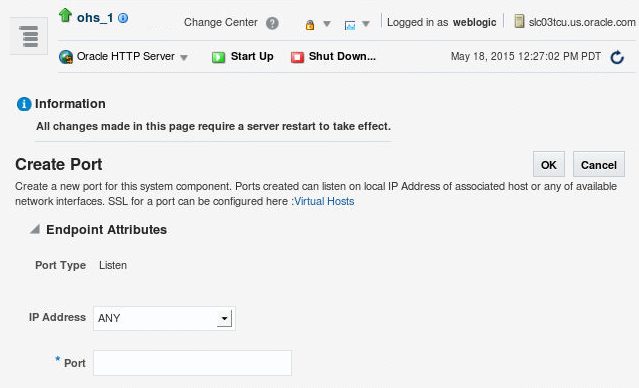Viewport: 639px width, 388px height.
Task: Click OK to create the port
Action: 549,164
